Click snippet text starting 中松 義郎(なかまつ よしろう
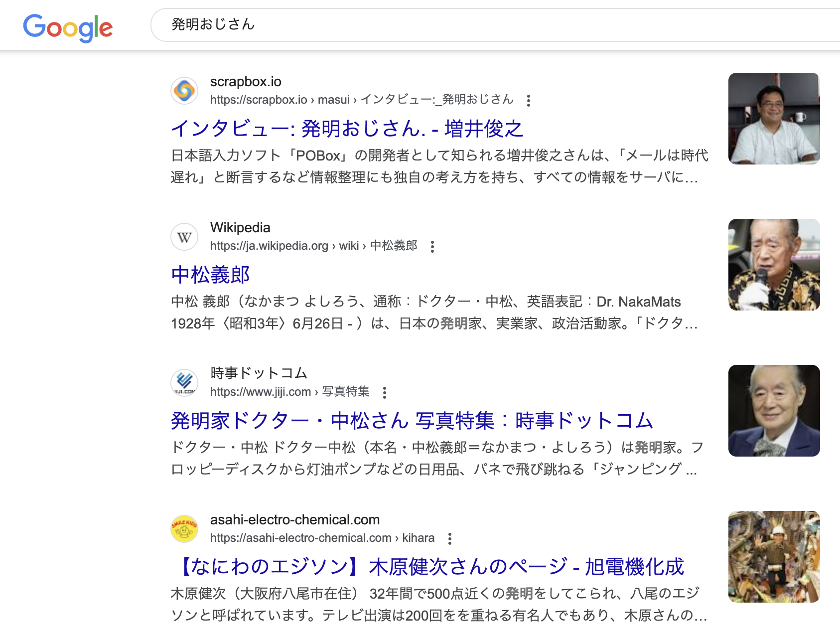The width and height of the screenshot is (840, 644). click(x=434, y=313)
